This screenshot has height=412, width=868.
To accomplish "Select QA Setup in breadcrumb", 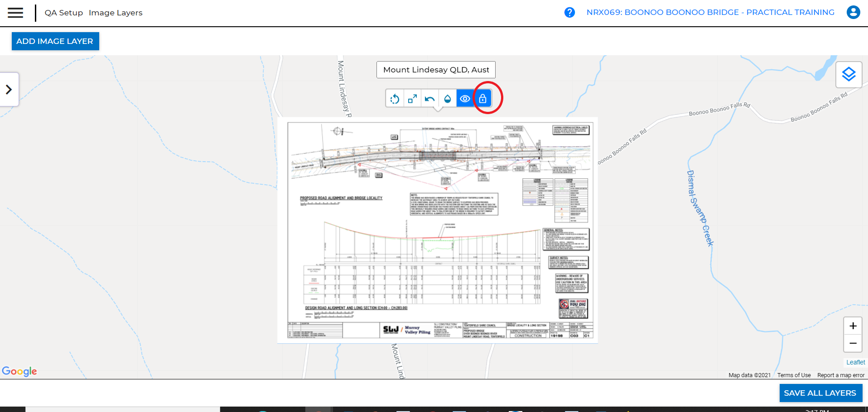I will point(63,13).
